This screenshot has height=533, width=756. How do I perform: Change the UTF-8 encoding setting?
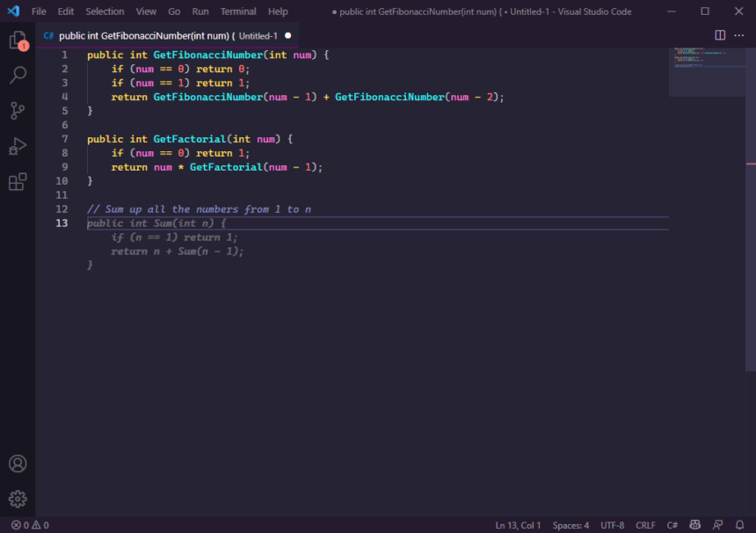click(612, 525)
